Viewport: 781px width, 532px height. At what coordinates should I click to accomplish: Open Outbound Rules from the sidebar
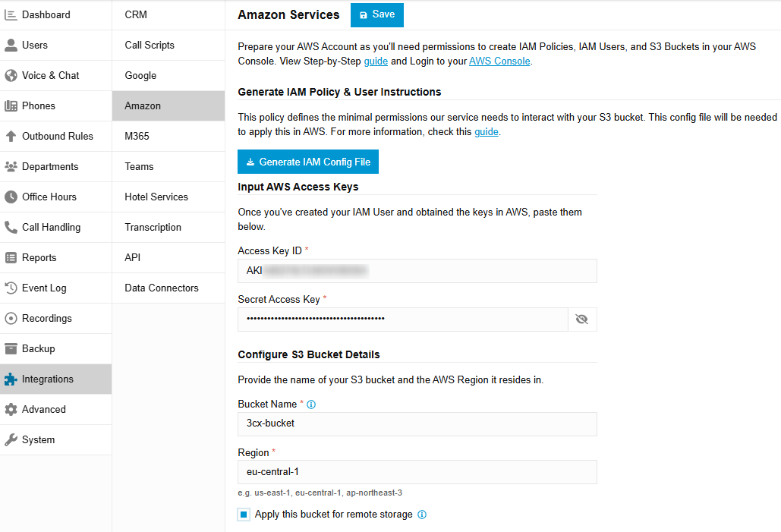pyautogui.click(x=56, y=137)
